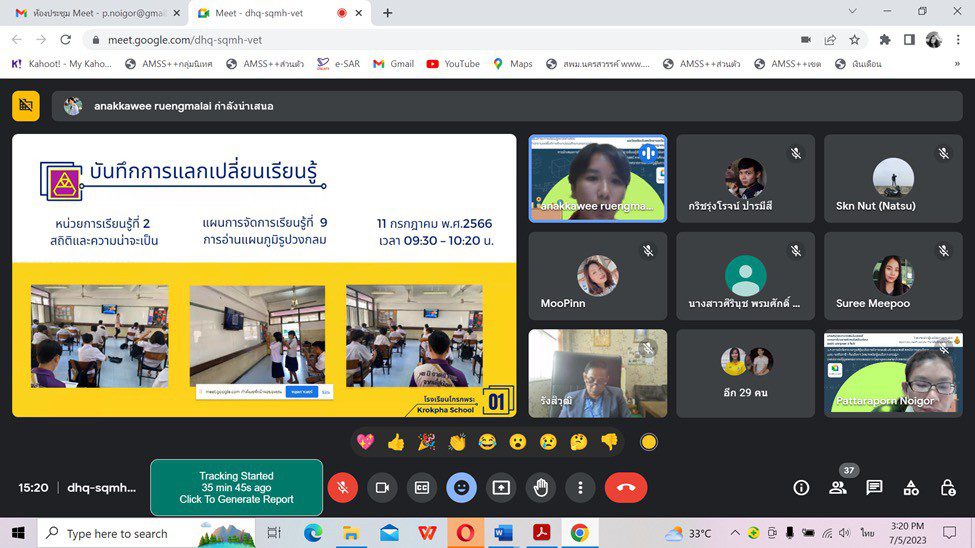Open Word from the taskbar
Viewport: 975px width, 548px height.
click(x=503, y=533)
